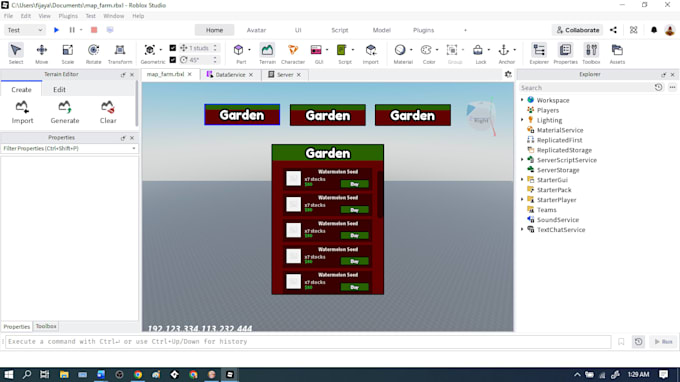Open the Windows Start menu
Image resolution: width=680 pixels, height=382 pixels.
pyautogui.click(x=9, y=374)
